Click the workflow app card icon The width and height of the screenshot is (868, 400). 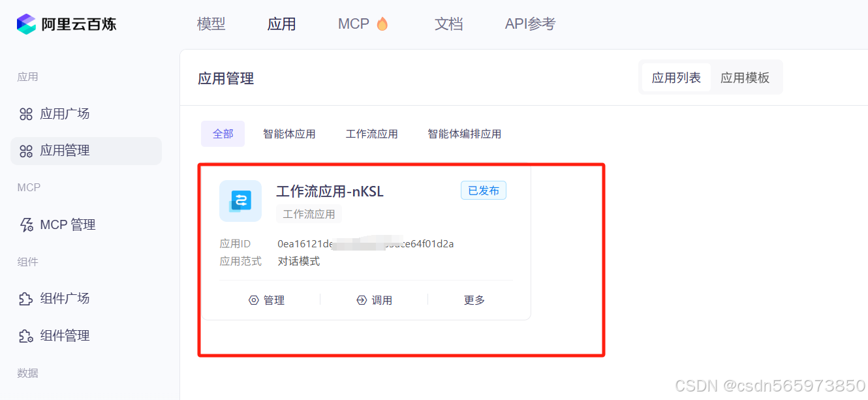point(240,201)
